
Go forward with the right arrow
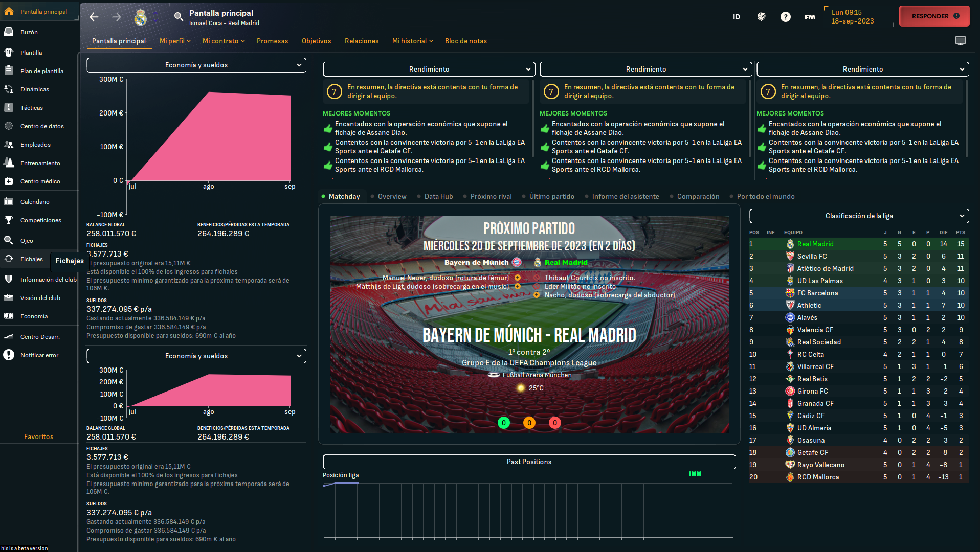(x=117, y=17)
